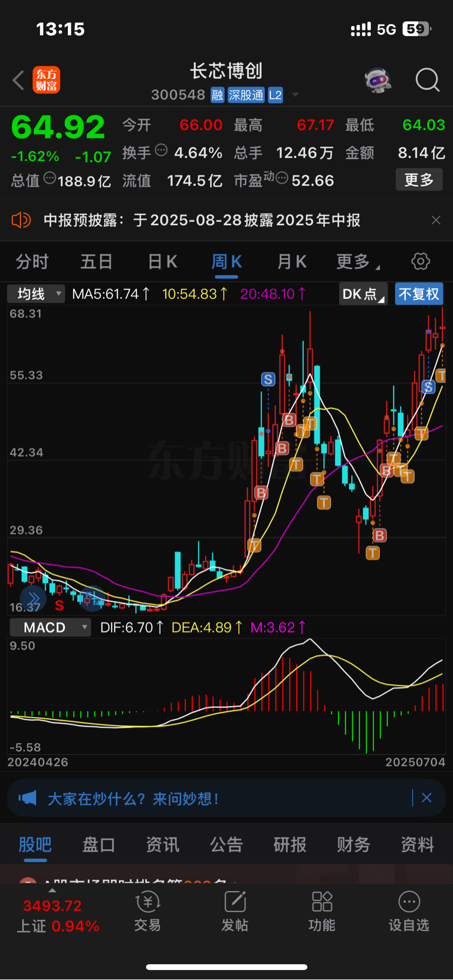
Task: Tap the info icon beside 市盈动
Action: click(282, 177)
